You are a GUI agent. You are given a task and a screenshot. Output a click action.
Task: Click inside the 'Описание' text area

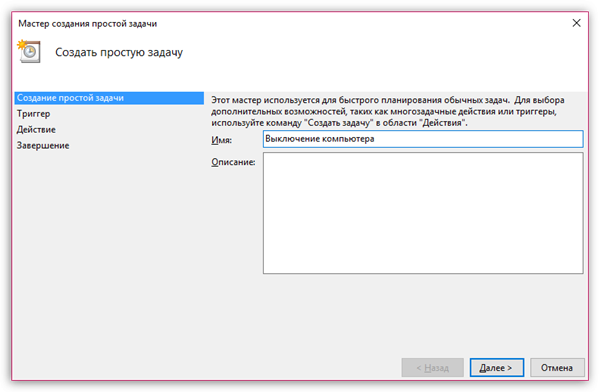coord(423,213)
